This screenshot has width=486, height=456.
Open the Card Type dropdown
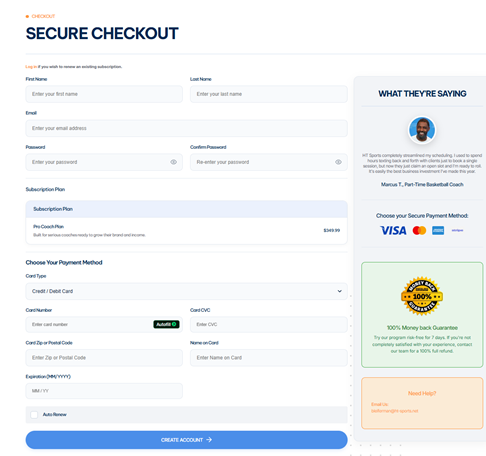[187, 291]
